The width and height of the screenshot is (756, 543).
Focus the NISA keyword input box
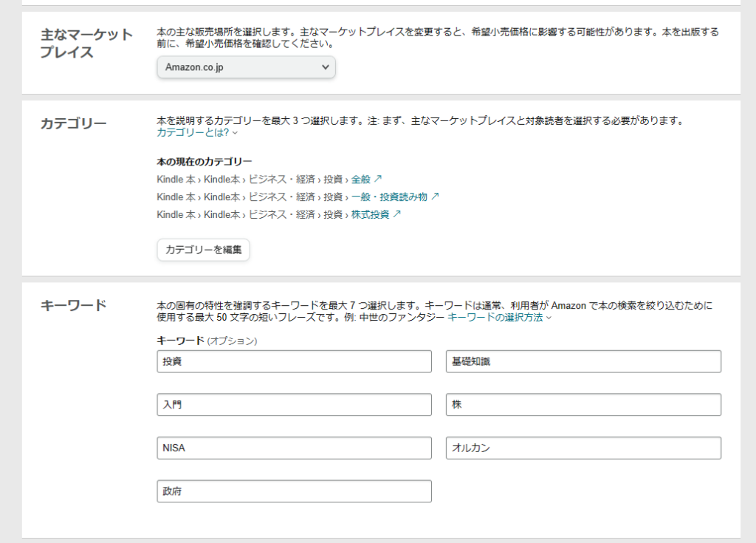pyautogui.click(x=294, y=448)
